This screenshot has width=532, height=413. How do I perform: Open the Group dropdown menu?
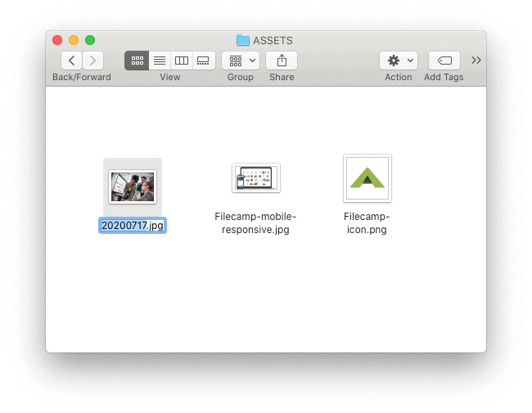tap(241, 61)
